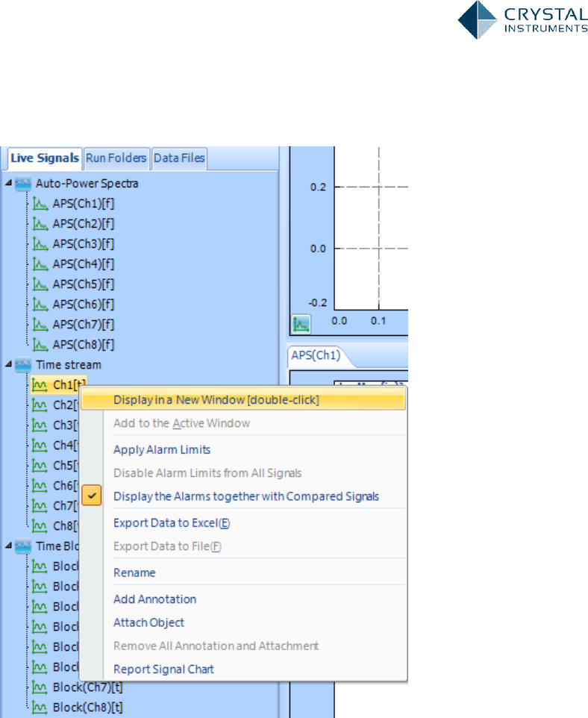Image resolution: width=588 pixels, height=718 pixels.
Task: Choose Rename from context menu
Action: coord(243,573)
